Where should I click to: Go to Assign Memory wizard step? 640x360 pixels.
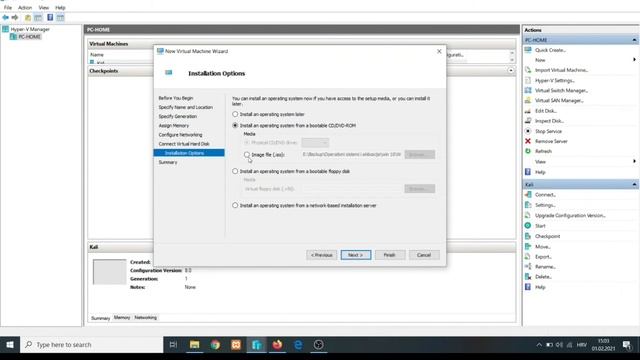click(173, 126)
